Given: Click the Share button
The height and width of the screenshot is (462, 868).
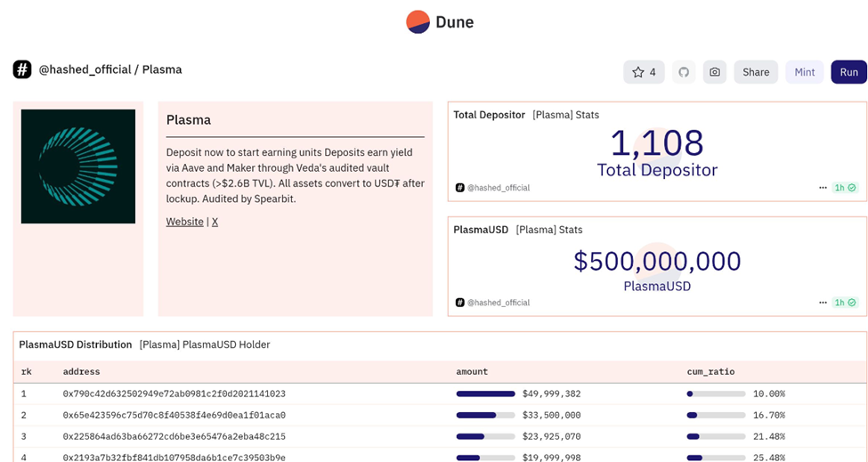Looking at the screenshot, I should click(755, 72).
